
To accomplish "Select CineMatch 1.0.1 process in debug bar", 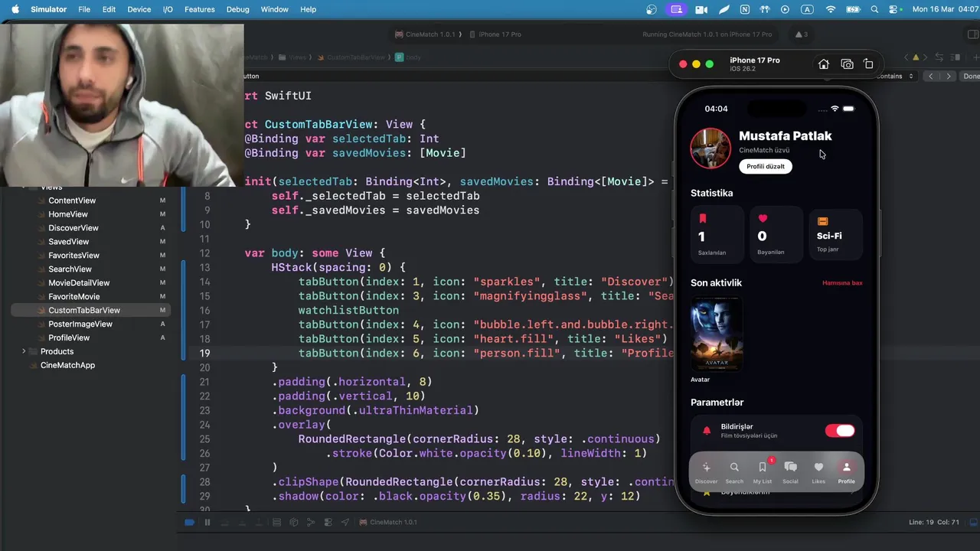I will point(388,522).
